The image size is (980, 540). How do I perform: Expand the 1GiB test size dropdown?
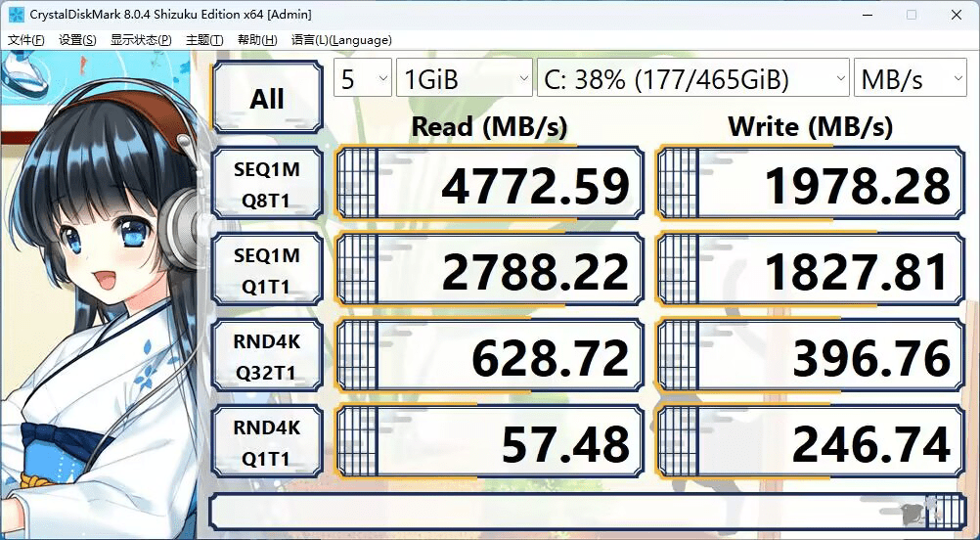(x=464, y=79)
